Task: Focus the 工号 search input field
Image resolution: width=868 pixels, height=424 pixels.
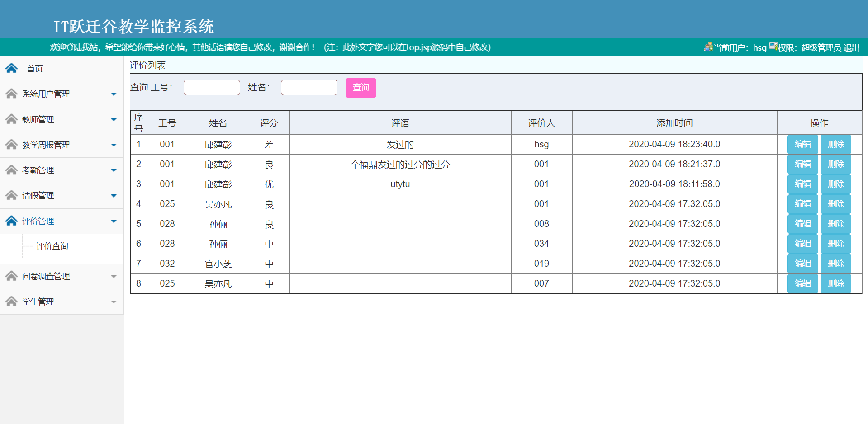Action: [212, 87]
